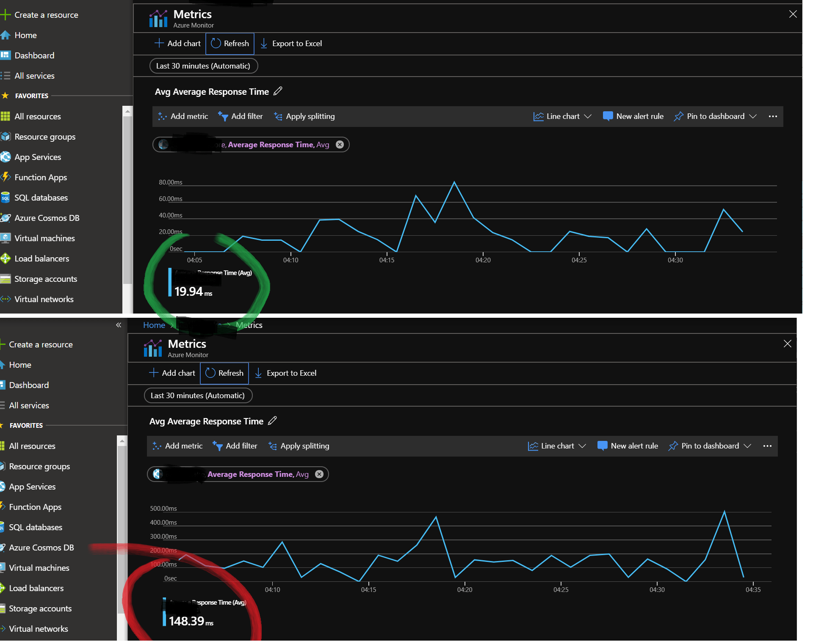Click the top sidebar scrollbar up arrow
This screenshot has width=813, height=644.
(x=127, y=111)
